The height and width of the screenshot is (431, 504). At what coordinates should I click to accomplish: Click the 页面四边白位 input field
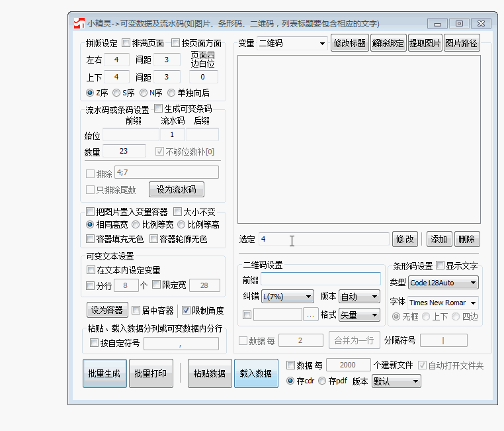tap(204, 77)
